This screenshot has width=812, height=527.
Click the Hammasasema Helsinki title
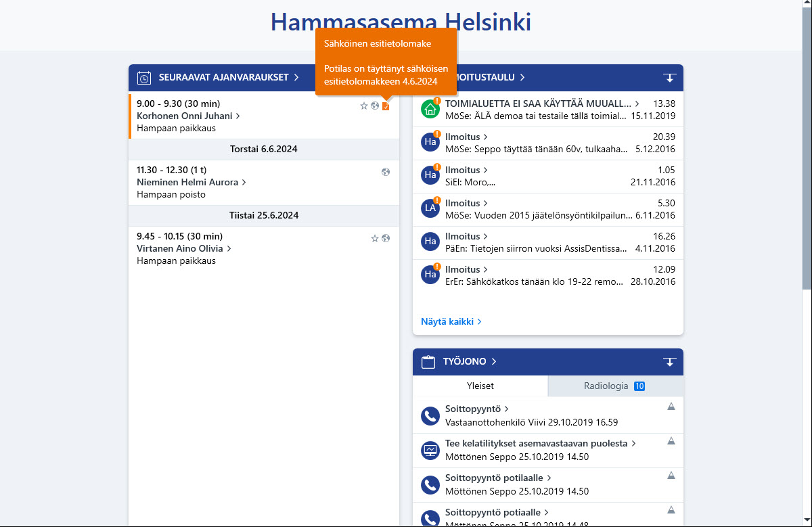click(401, 22)
